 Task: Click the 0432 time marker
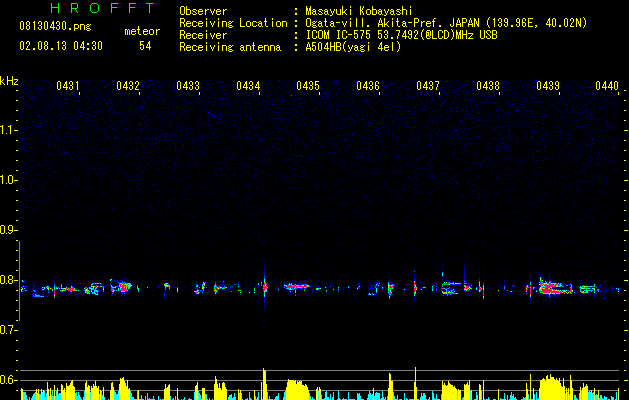[x=128, y=85]
